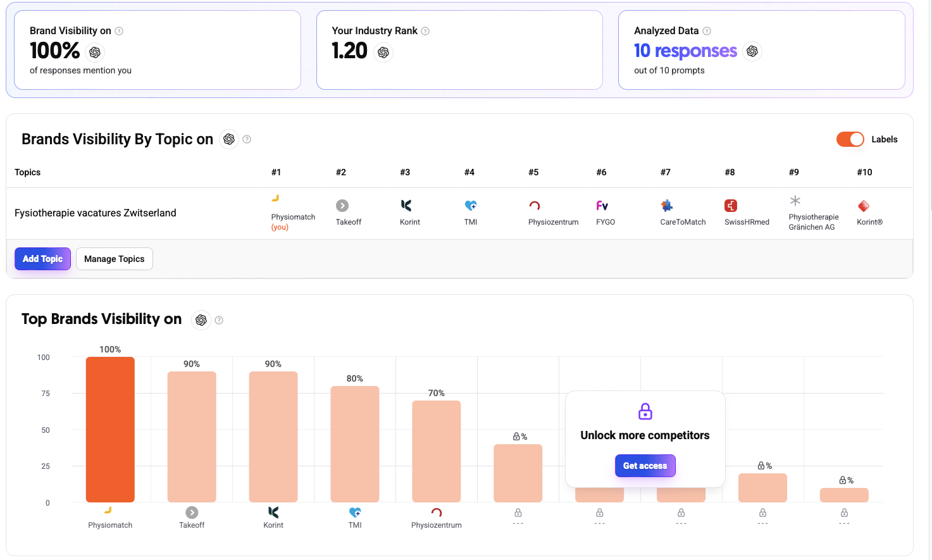Click SwissHRmed red logo

pos(731,206)
